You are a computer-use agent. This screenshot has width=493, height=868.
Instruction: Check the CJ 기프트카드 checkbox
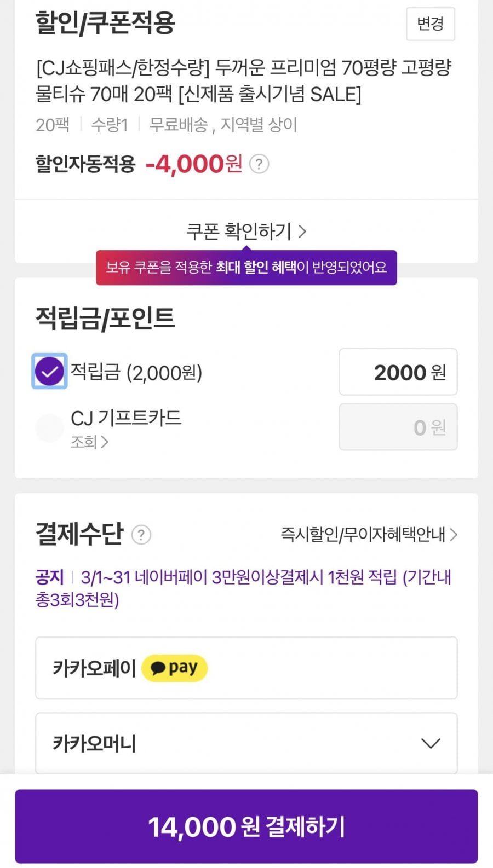[x=49, y=428]
